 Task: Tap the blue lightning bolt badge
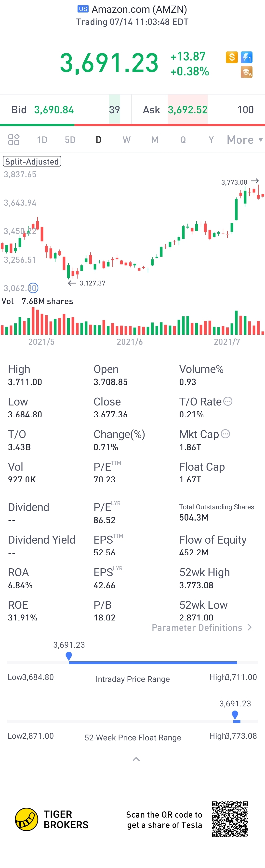click(x=246, y=57)
